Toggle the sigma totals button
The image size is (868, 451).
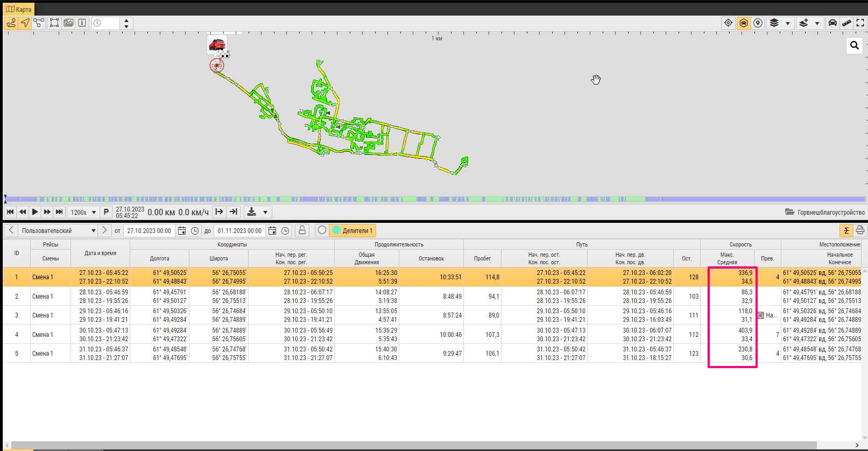846,230
